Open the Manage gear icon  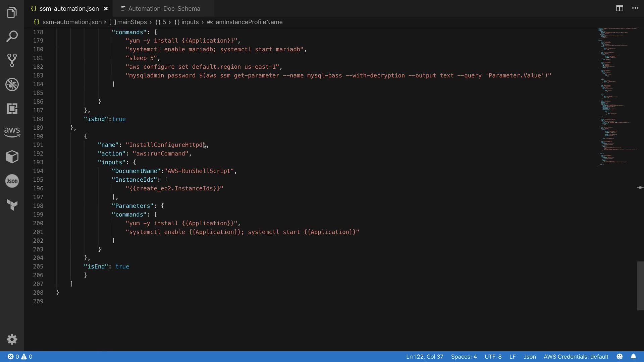12,339
